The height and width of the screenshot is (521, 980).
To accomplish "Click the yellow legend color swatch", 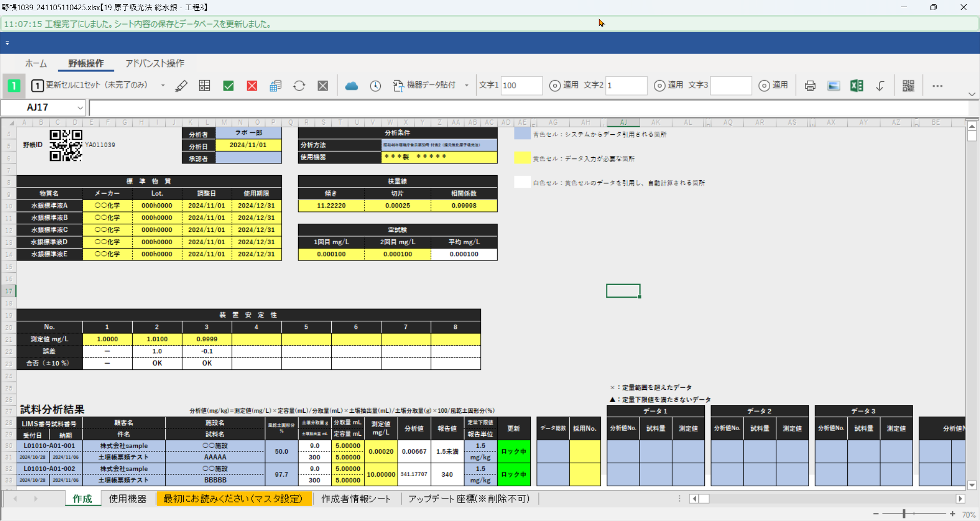I will [x=522, y=158].
